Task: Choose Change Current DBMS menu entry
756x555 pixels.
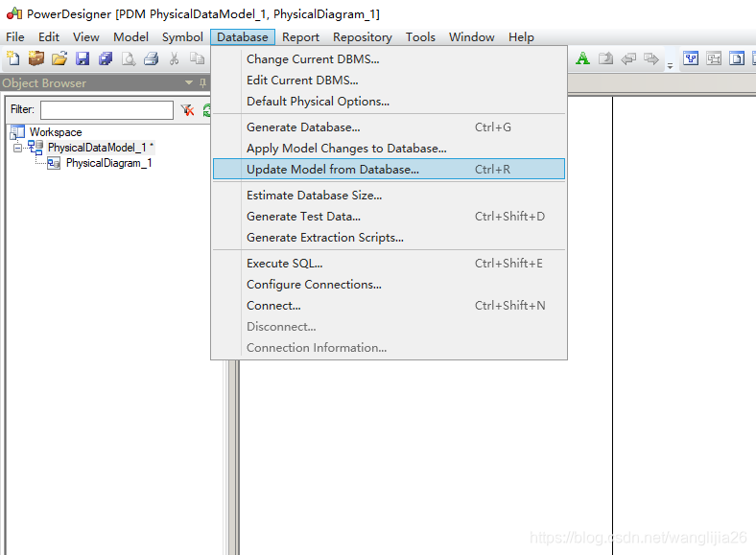Action: (389, 59)
